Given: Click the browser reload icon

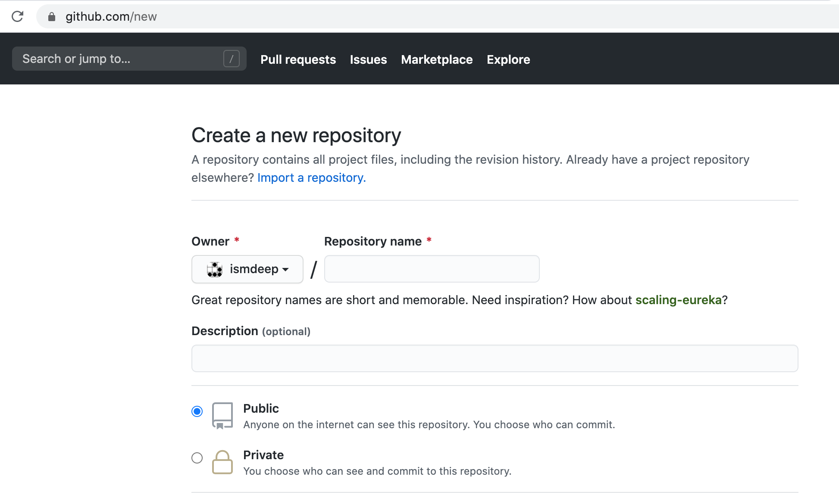Looking at the screenshot, I should pos(17,17).
